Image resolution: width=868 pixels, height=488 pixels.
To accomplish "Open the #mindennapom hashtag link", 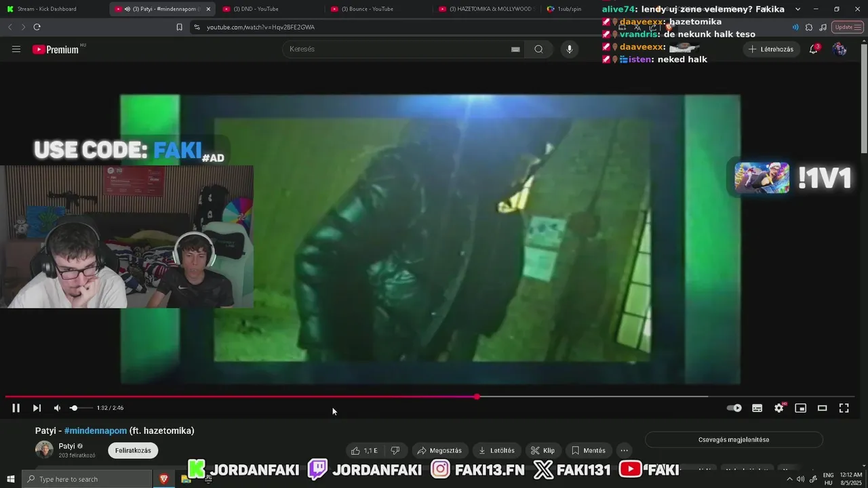I will (x=96, y=430).
